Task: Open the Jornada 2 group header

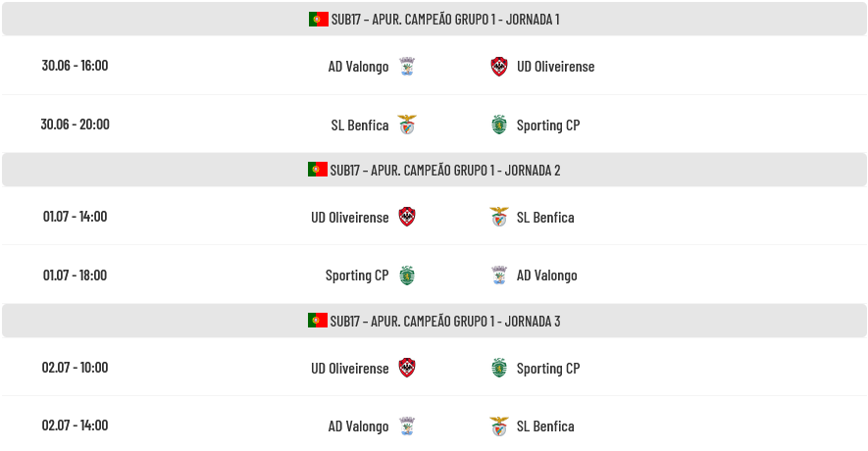Action: click(434, 170)
